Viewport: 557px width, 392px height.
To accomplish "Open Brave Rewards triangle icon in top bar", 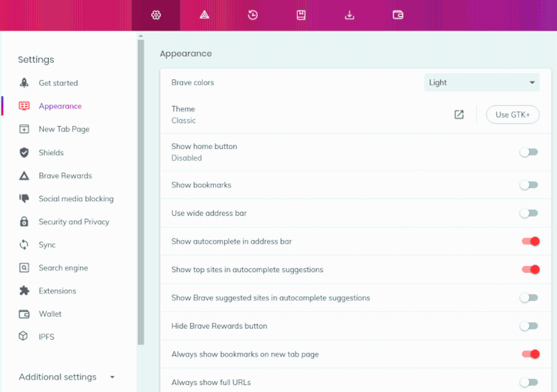I will click(204, 15).
